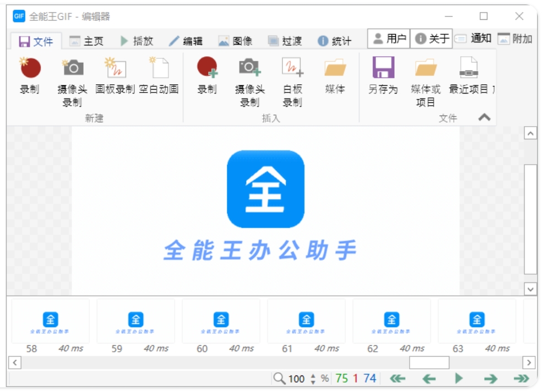This screenshot has height=392, width=544.
Task: Click the 关于 about button
Action: 432,39
